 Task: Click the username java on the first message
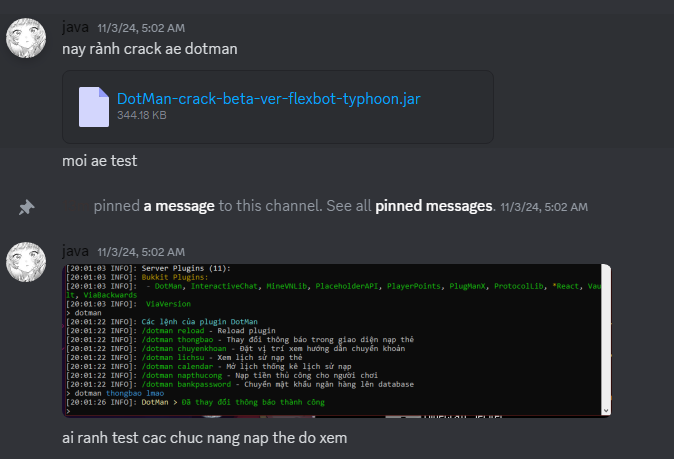tap(75, 28)
